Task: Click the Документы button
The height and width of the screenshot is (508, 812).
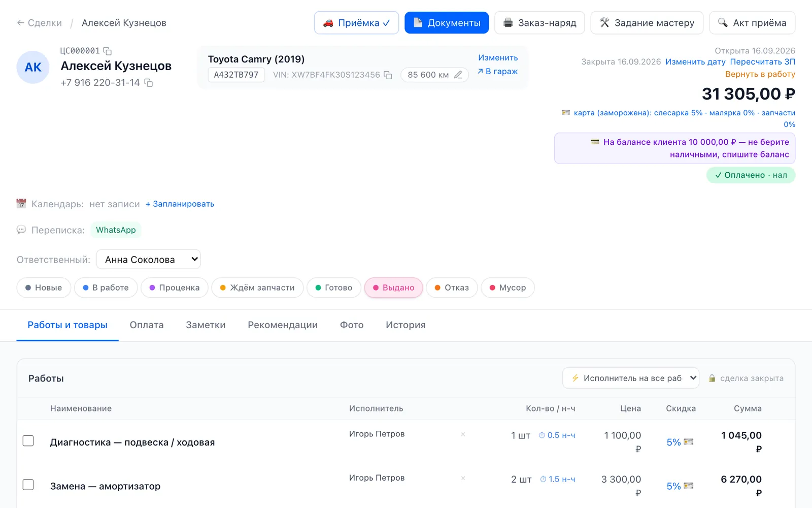Action: tap(447, 23)
